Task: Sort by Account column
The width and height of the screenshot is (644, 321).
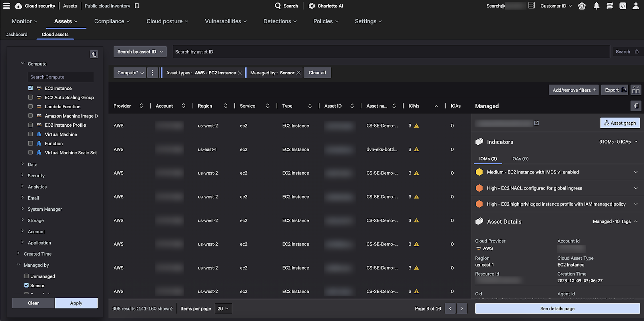Action: (184, 106)
